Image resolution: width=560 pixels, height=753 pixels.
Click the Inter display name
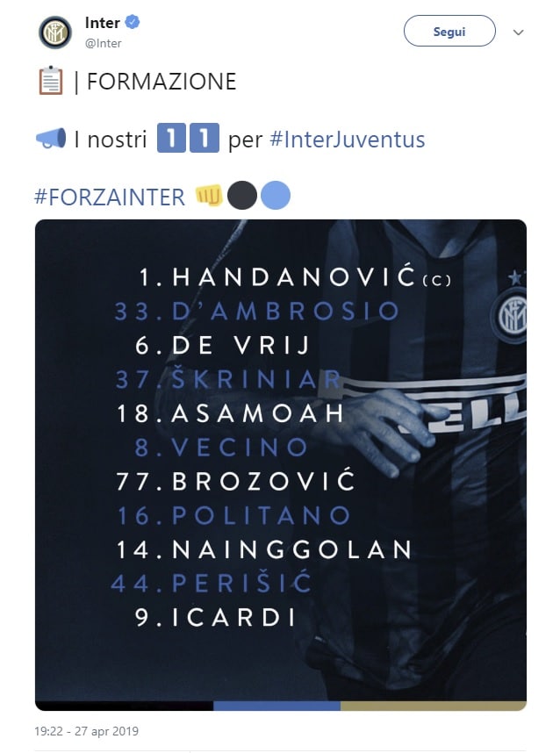(103, 24)
